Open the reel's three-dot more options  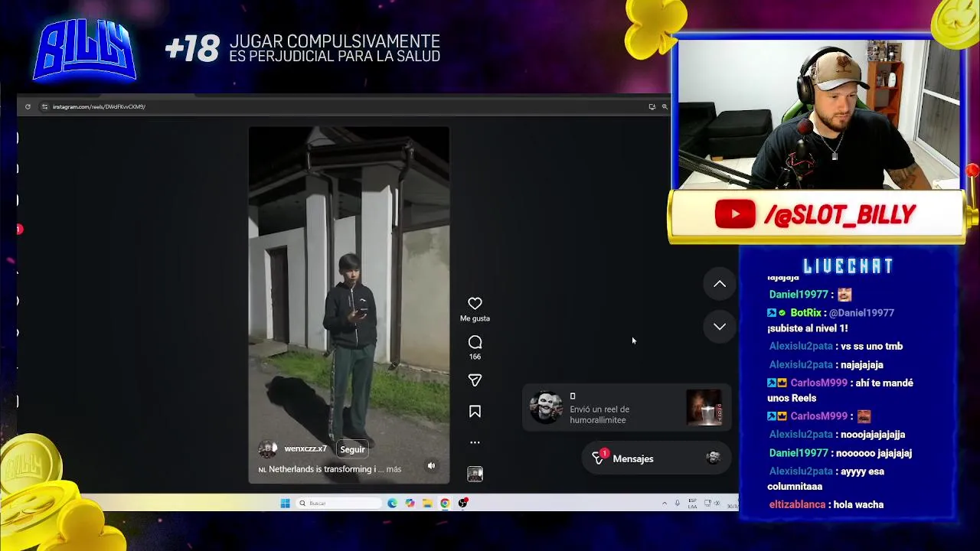(x=475, y=442)
